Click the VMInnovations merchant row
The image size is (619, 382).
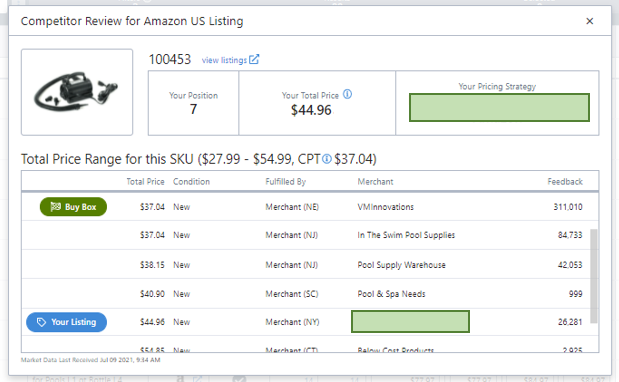pyautogui.click(x=310, y=207)
